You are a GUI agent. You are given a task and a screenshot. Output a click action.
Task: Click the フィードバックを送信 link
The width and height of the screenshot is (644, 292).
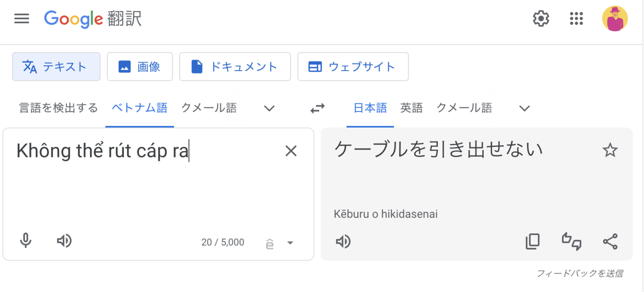(x=580, y=273)
